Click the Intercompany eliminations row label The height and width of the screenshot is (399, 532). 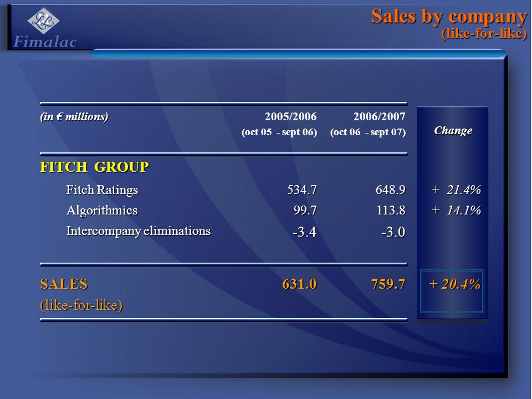coord(139,231)
